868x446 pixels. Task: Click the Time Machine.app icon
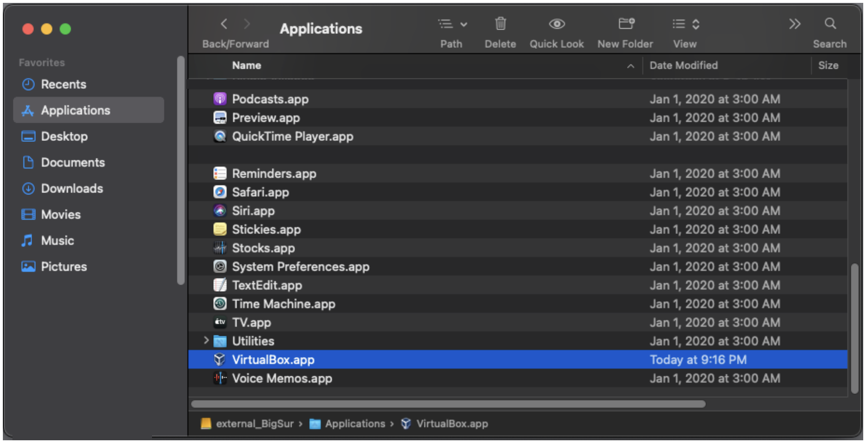click(x=219, y=304)
